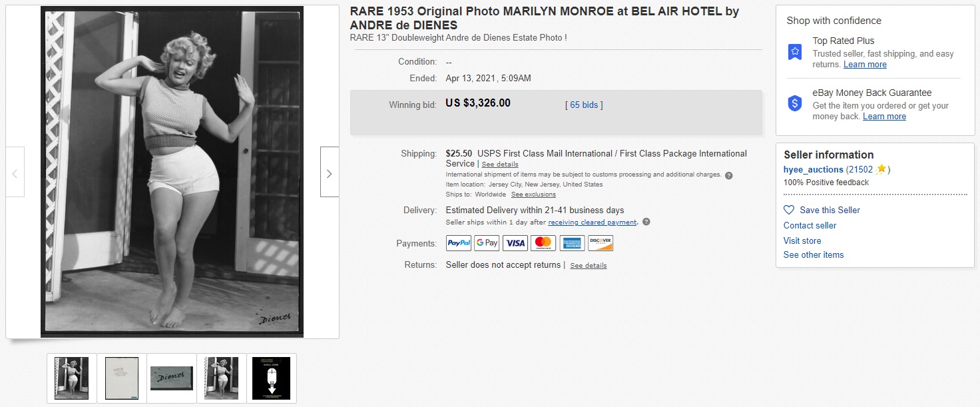Show previous photo with left arrow
Image resolution: width=980 pixels, height=407 pixels.
pos(15,172)
